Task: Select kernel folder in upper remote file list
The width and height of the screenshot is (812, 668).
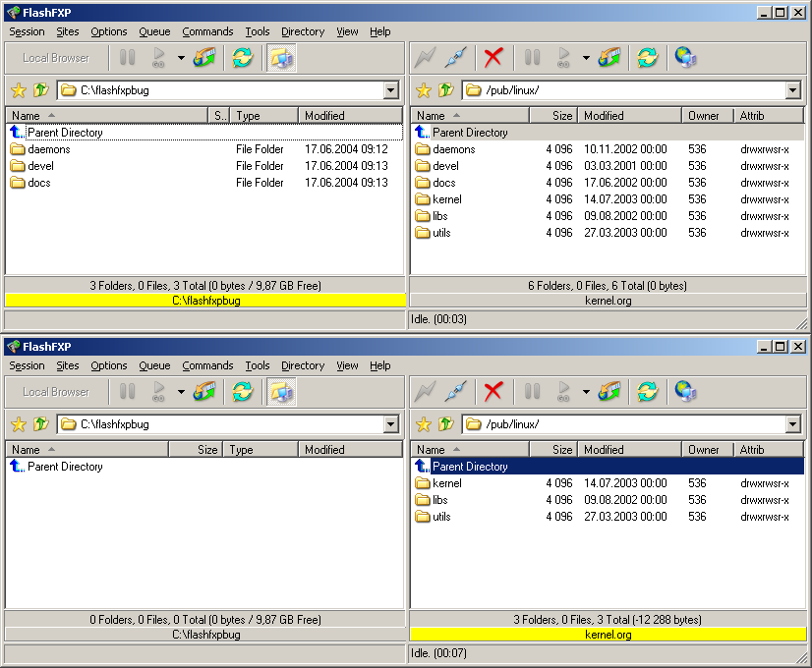Action: (446, 199)
